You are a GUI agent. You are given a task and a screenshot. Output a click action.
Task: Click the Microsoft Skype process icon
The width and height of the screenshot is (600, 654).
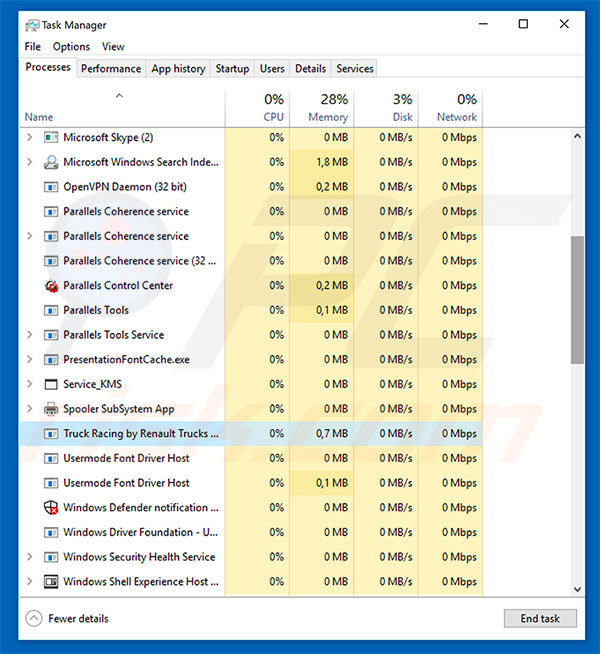point(51,137)
